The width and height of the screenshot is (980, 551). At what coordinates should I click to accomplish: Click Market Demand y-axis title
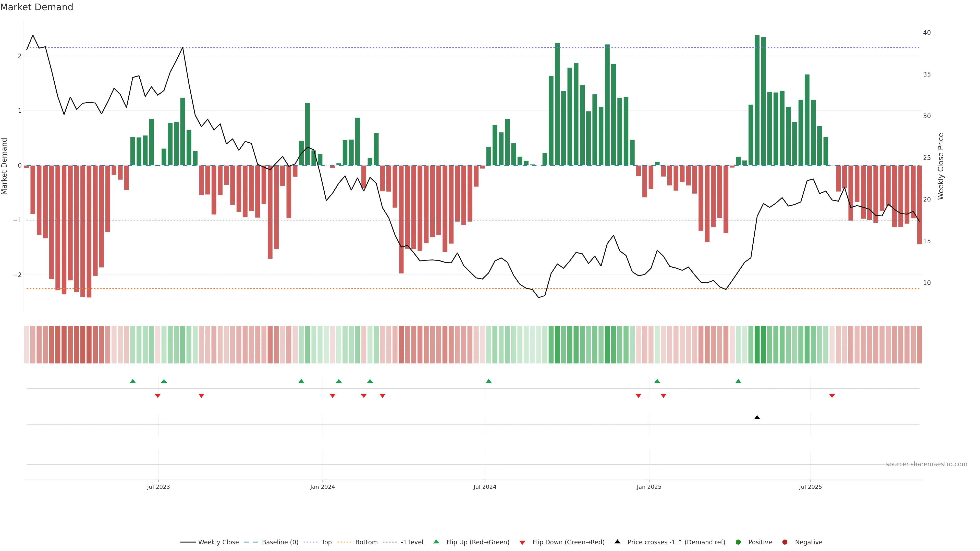click(5, 166)
